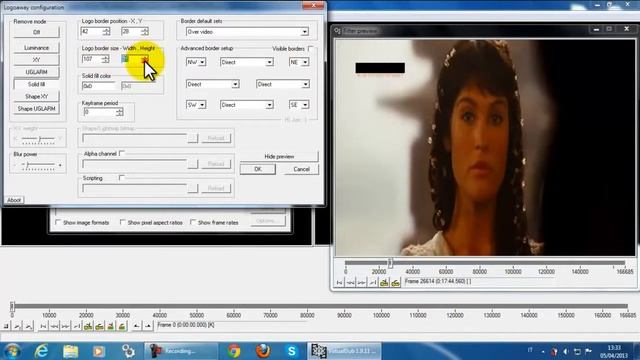The width and height of the screenshot is (640, 360).
Task: Set Remove mode to UGLARM
Action: tap(36, 72)
